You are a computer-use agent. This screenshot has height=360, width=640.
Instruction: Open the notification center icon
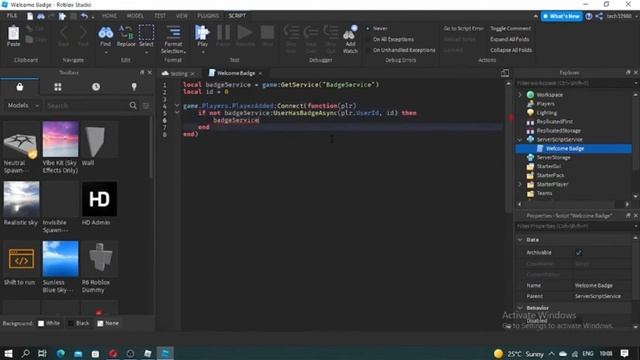pos(624,353)
